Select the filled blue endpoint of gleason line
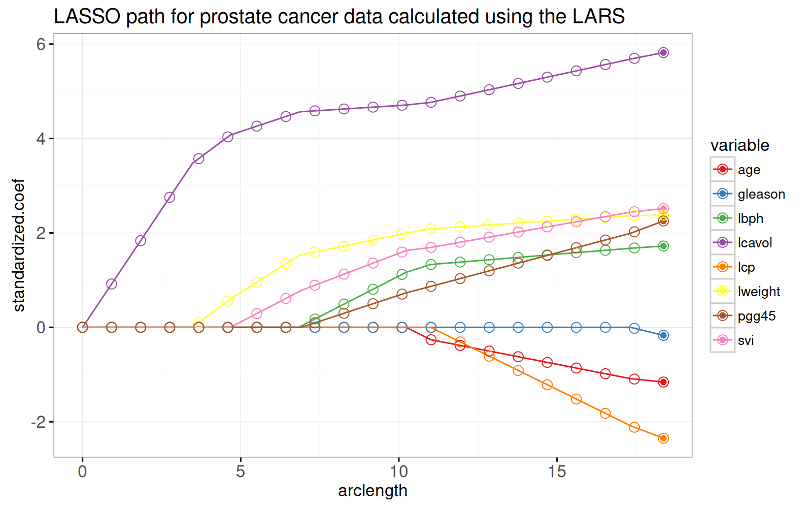 tap(663, 335)
